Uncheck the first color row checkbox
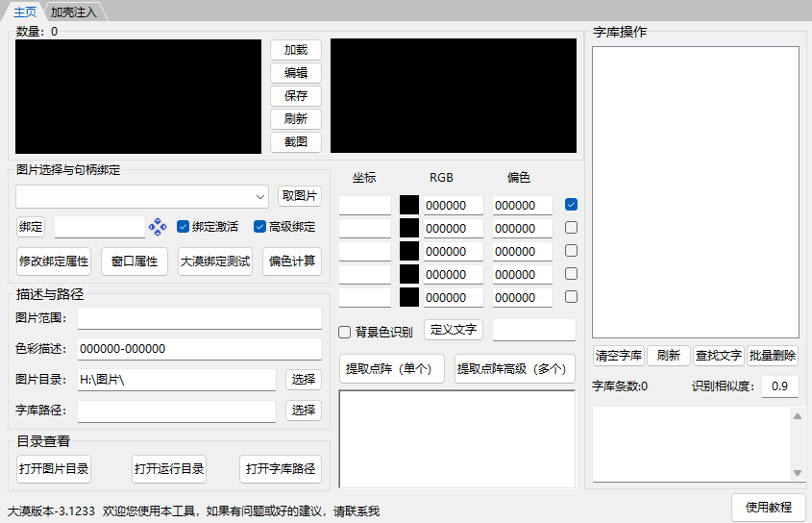 point(571,205)
